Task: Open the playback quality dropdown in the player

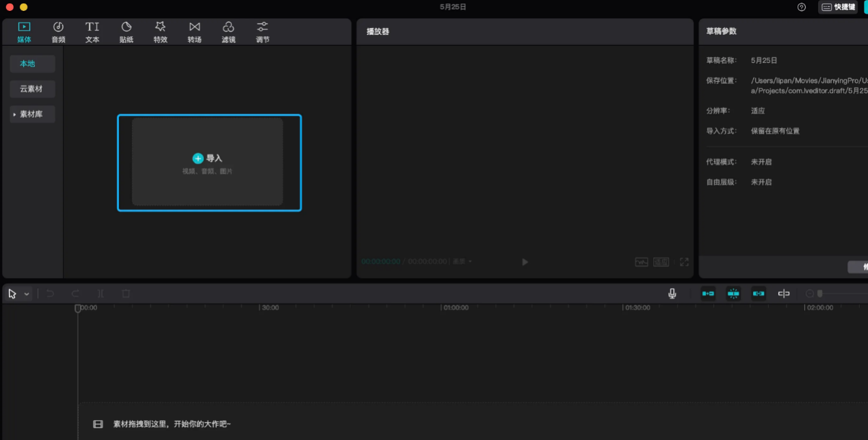Action: coord(462,262)
